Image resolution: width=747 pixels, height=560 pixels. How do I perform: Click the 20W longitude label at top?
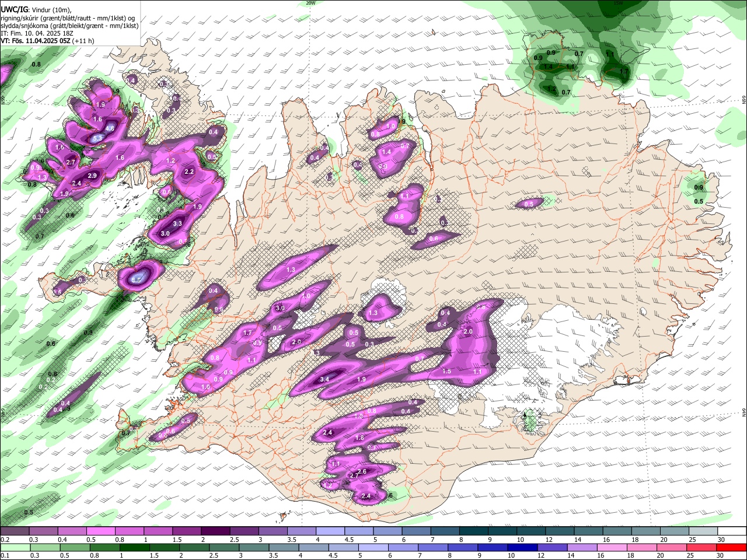coord(310,3)
